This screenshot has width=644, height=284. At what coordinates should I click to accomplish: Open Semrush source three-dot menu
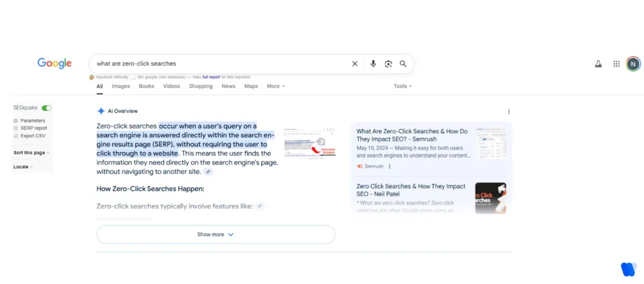389,166
